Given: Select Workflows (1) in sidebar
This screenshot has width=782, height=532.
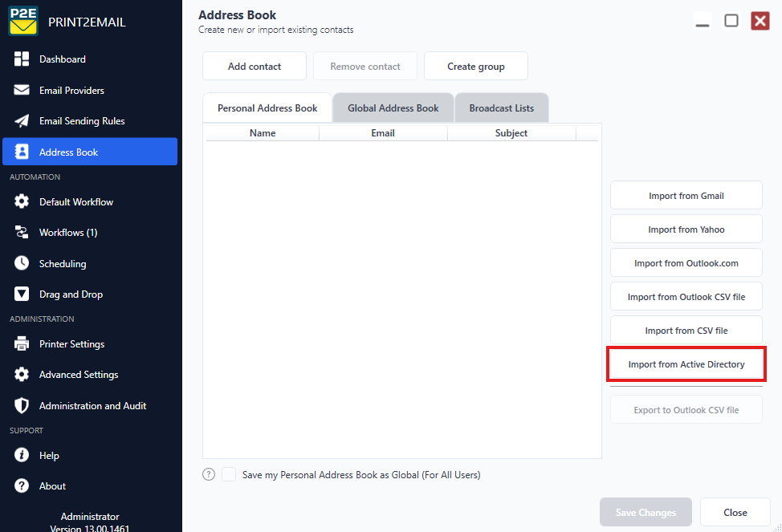Looking at the screenshot, I should [x=90, y=233].
